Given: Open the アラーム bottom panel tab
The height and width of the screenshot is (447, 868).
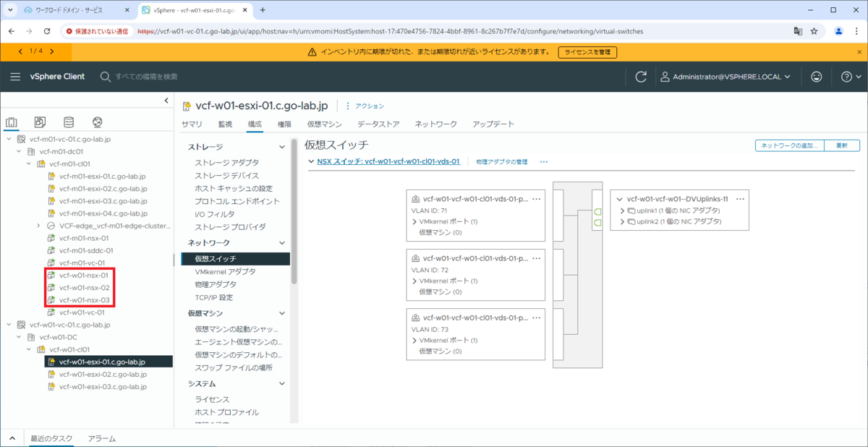Looking at the screenshot, I should click(101, 438).
